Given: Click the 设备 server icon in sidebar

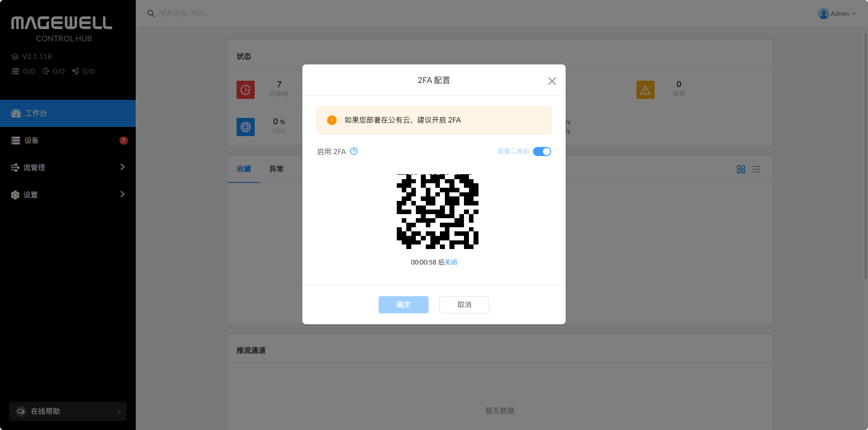Looking at the screenshot, I should [x=15, y=141].
